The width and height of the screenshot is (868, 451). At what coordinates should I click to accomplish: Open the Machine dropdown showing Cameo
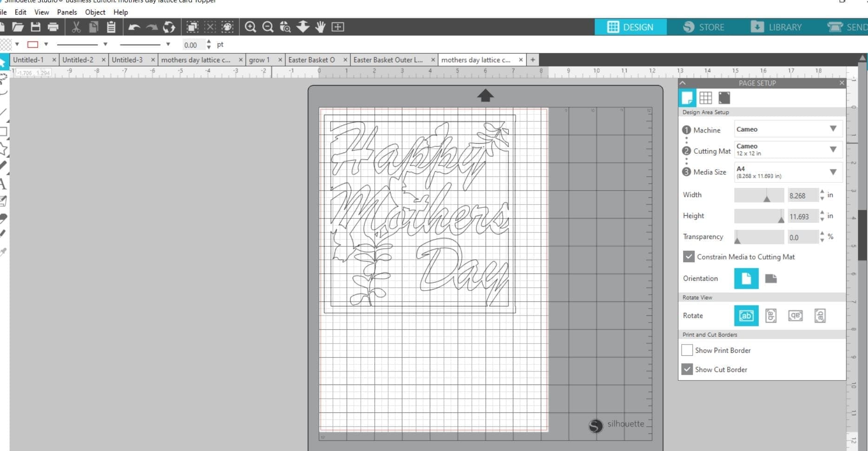tap(788, 129)
